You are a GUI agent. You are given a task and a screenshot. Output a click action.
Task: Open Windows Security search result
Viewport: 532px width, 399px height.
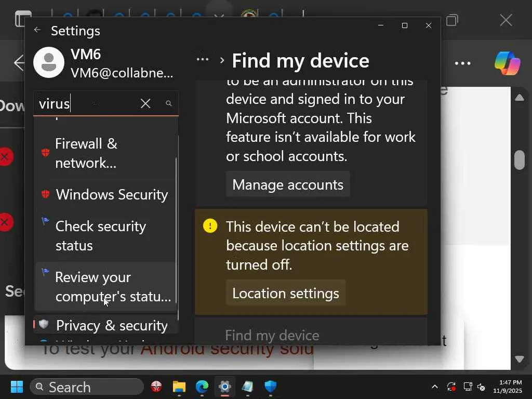[x=106, y=194]
